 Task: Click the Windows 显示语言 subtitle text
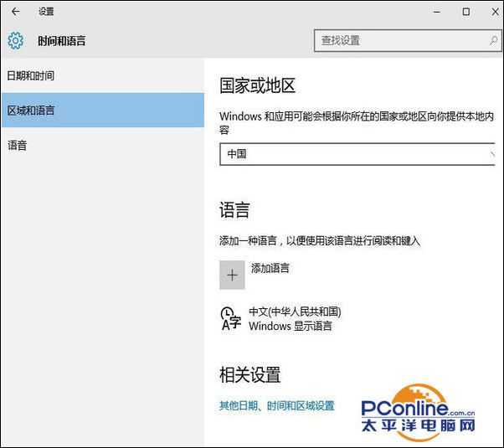tap(290, 326)
